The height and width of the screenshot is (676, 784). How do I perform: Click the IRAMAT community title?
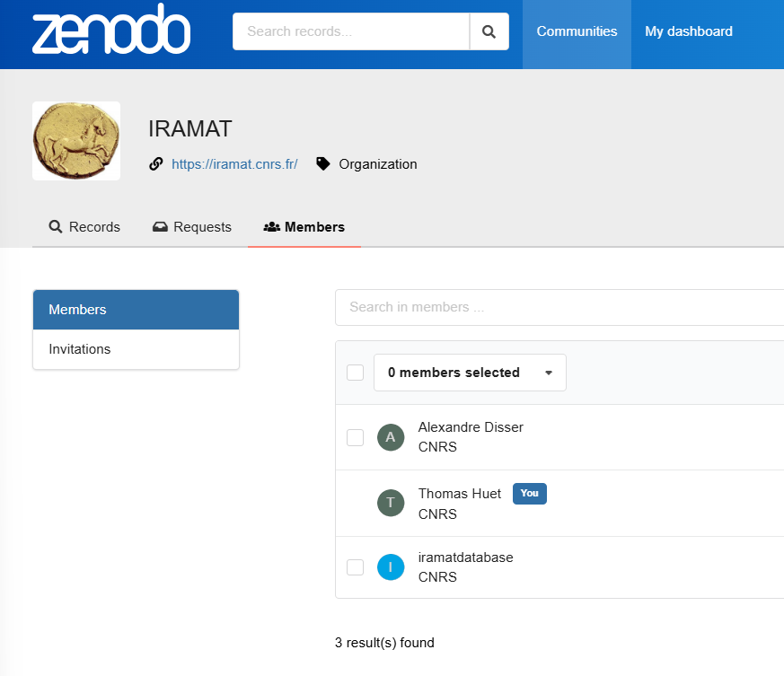(x=190, y=129)
